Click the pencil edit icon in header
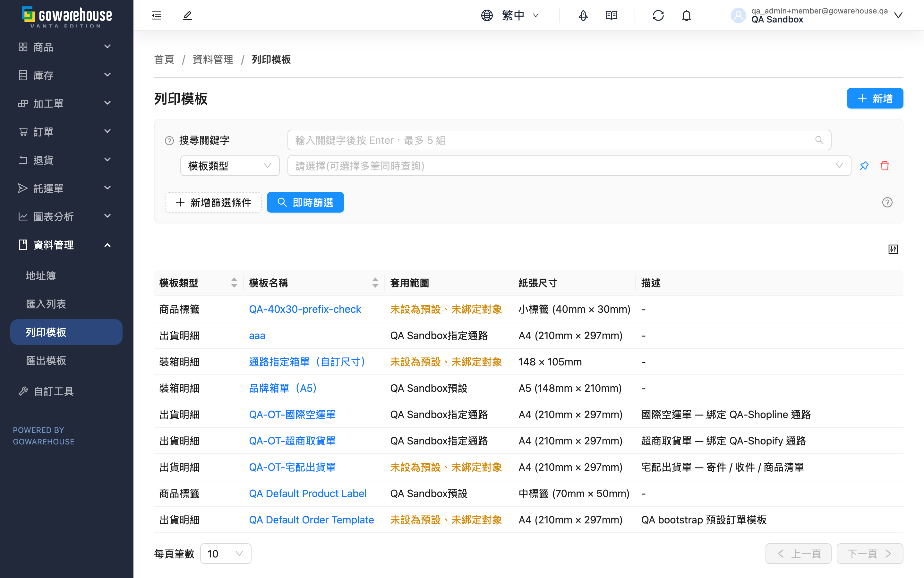Screen dimensions: 924x578 pos(187,15)
